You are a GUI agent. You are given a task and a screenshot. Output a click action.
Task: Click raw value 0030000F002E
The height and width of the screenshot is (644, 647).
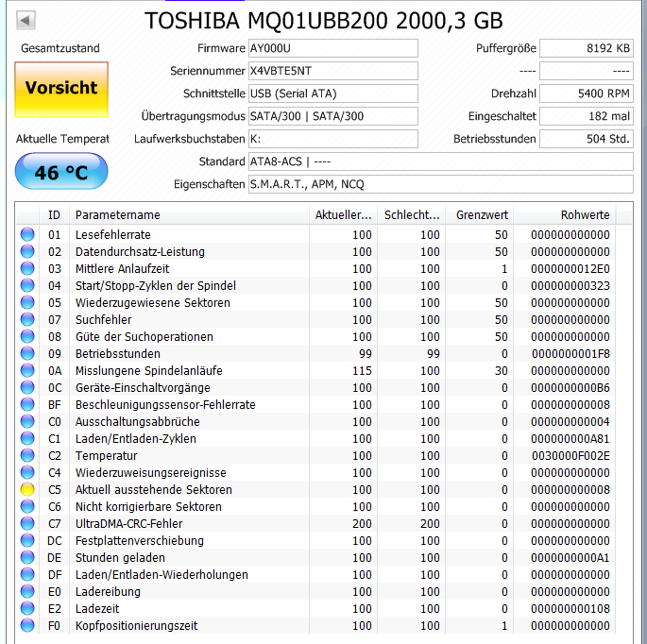(570, 455)
